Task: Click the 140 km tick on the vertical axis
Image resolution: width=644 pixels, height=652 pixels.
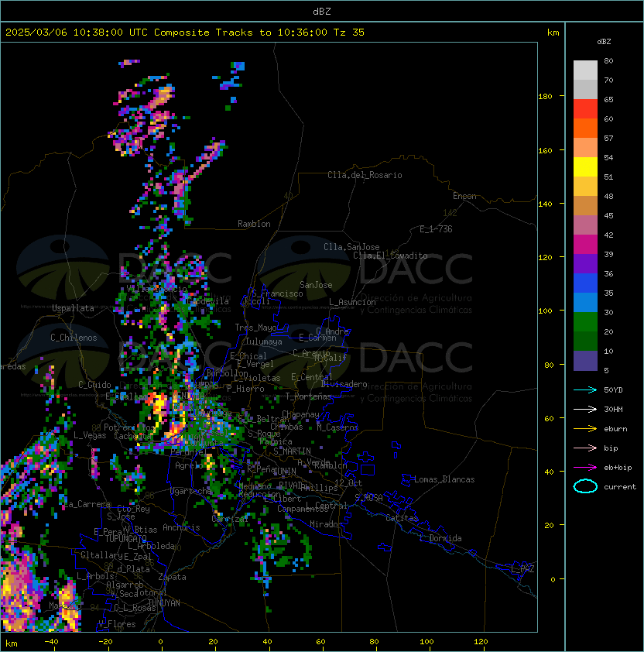Action: click(x=545, y=204)
